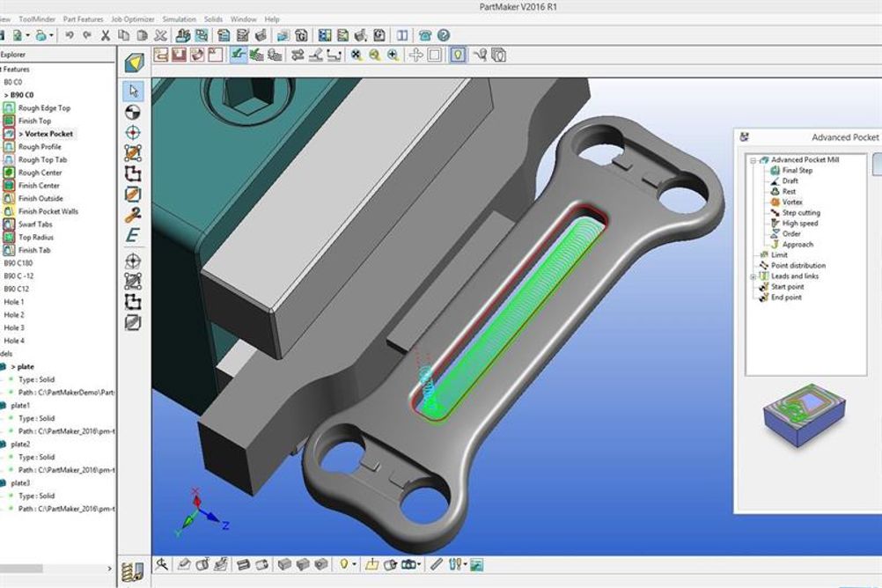Click the red crosshair target tool

pyautogui.click(x=133, y=133)
